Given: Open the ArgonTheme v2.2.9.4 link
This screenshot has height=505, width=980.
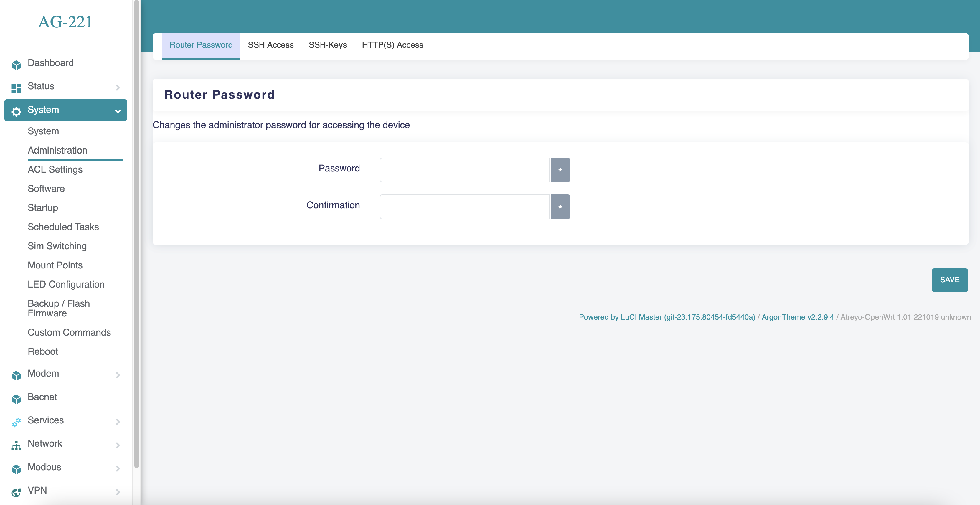Looking at the screenshot, I should pos(797,317).
